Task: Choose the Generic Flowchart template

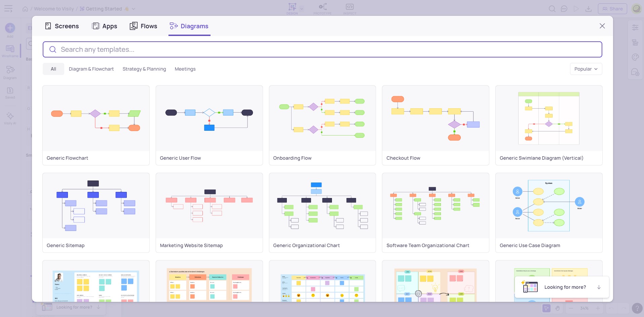Action: click(96, 125)
